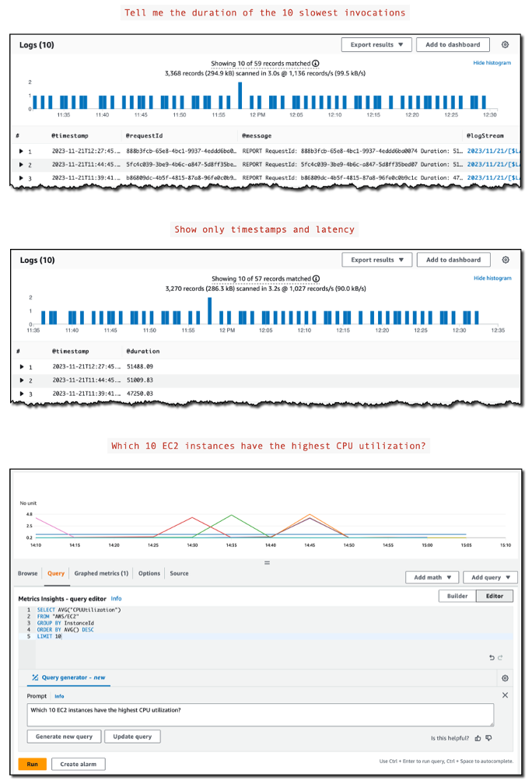Select the Editor mode toggle
Image resolution: width=532 pixels, height=784 pixels.
click(x=495, y=596)
